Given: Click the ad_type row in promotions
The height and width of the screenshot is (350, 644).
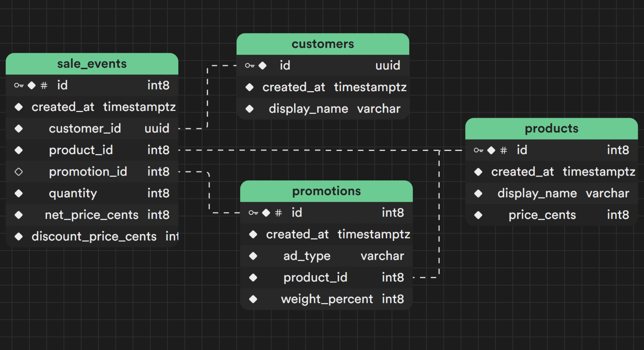Looking at the screenshot, I should coord(307,256).
